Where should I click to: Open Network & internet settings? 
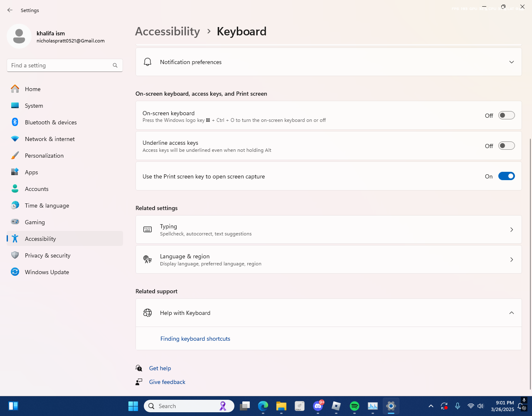coord(65,139)
